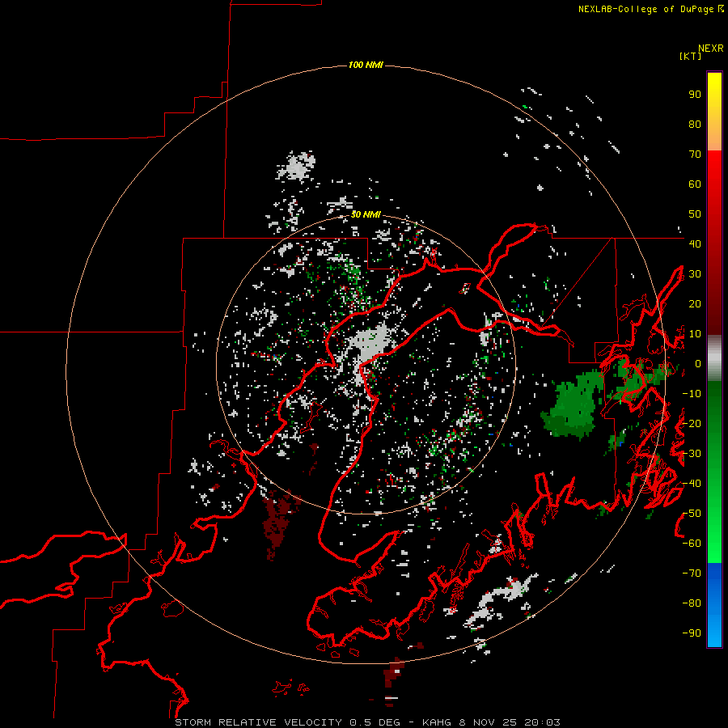Click the [KT] units label

691,56
